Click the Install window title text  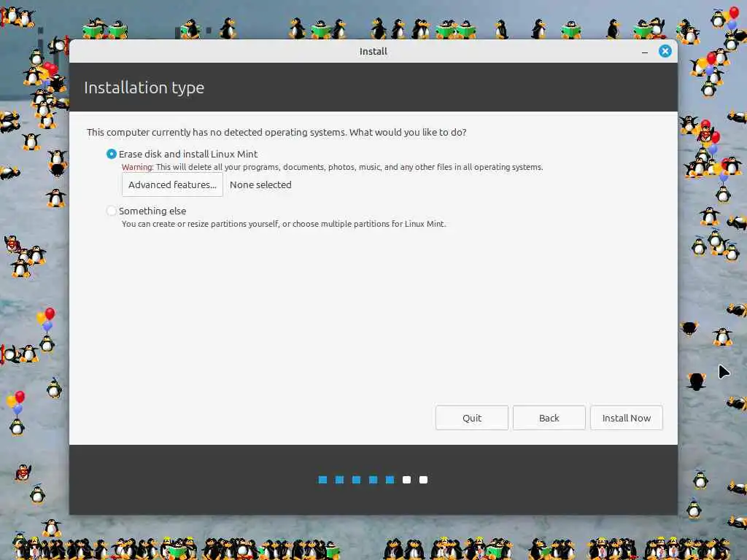pyautogui.click(x=373, y=52)
